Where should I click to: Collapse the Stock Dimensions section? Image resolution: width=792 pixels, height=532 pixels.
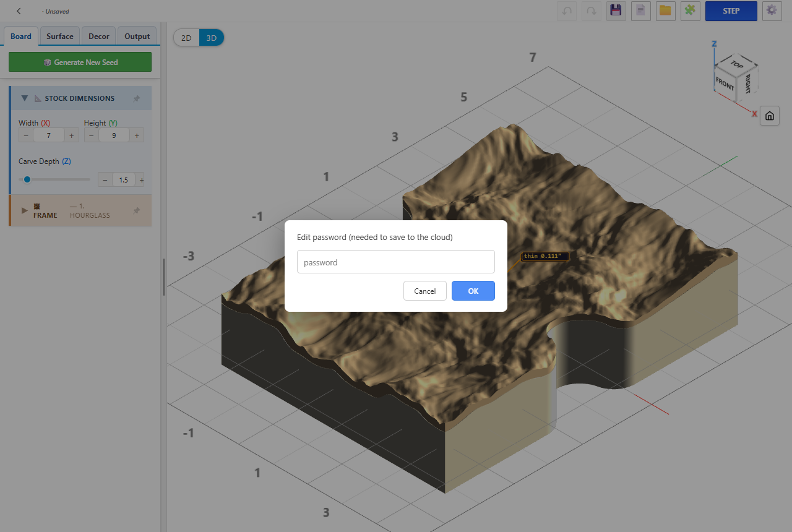(x=25, y=98)
